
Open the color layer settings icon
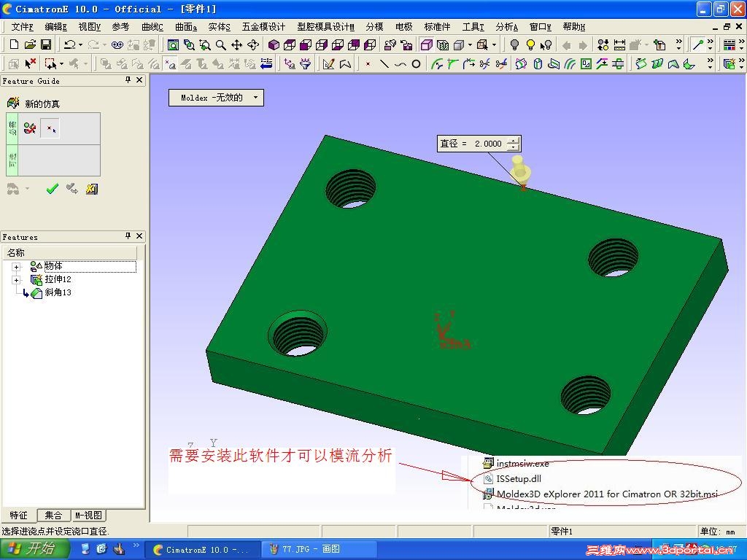click(729, 45)
